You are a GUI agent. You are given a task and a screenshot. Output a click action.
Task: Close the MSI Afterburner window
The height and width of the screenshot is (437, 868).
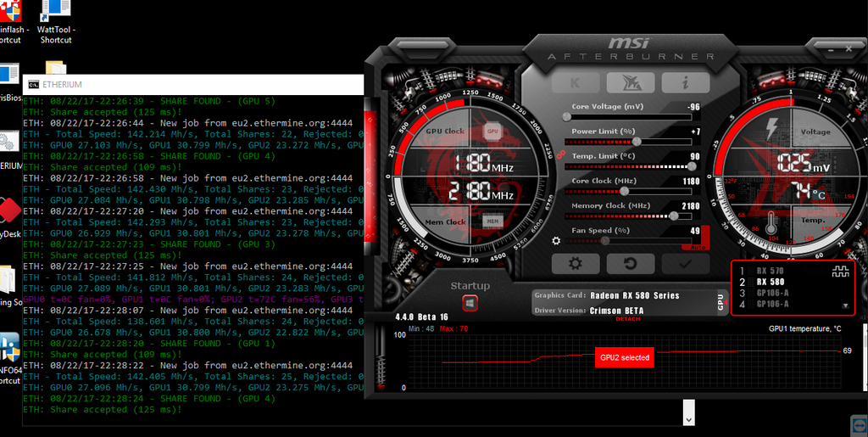(848, 49)
